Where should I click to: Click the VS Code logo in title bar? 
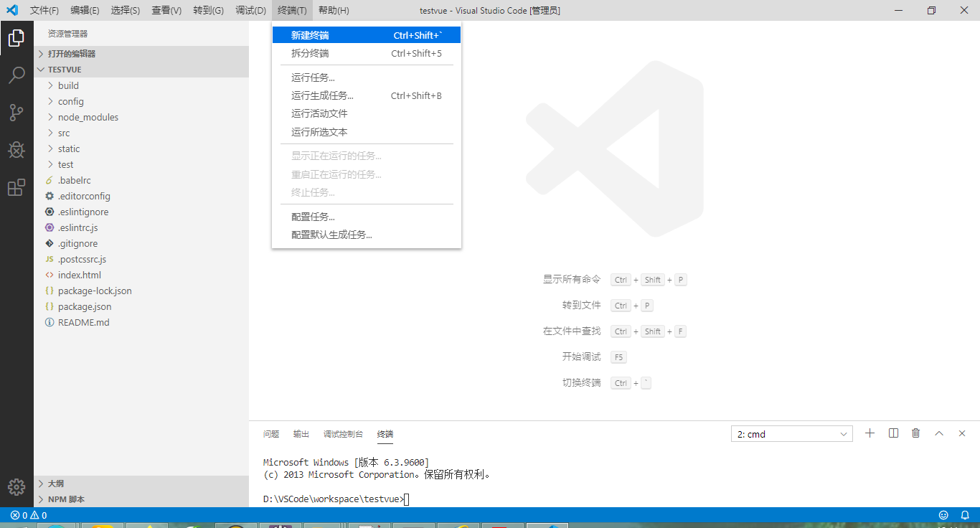point(12,10)
